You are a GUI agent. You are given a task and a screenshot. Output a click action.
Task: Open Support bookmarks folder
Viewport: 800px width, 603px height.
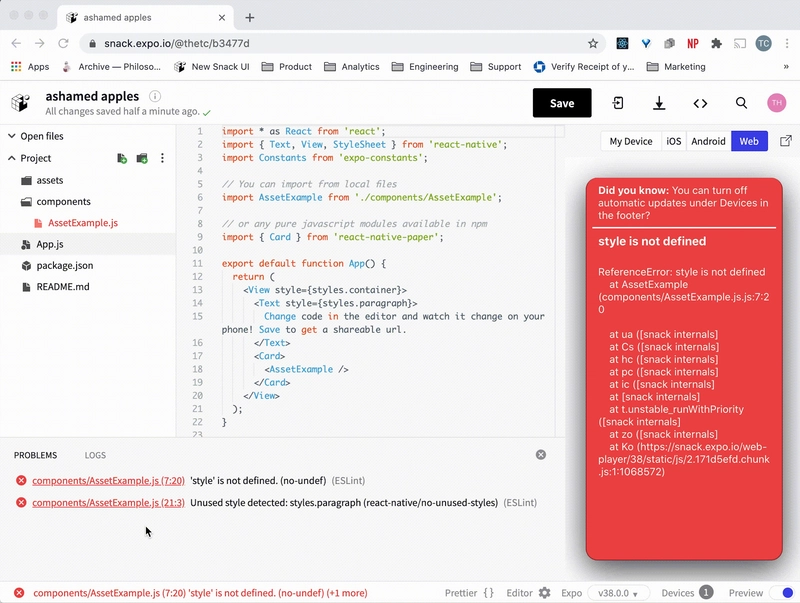(x=496, y=67)
